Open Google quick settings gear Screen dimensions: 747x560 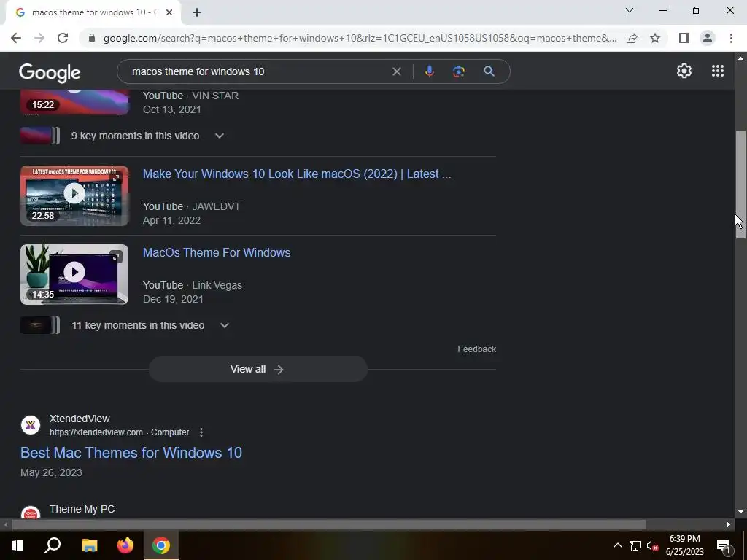[684, 71]
